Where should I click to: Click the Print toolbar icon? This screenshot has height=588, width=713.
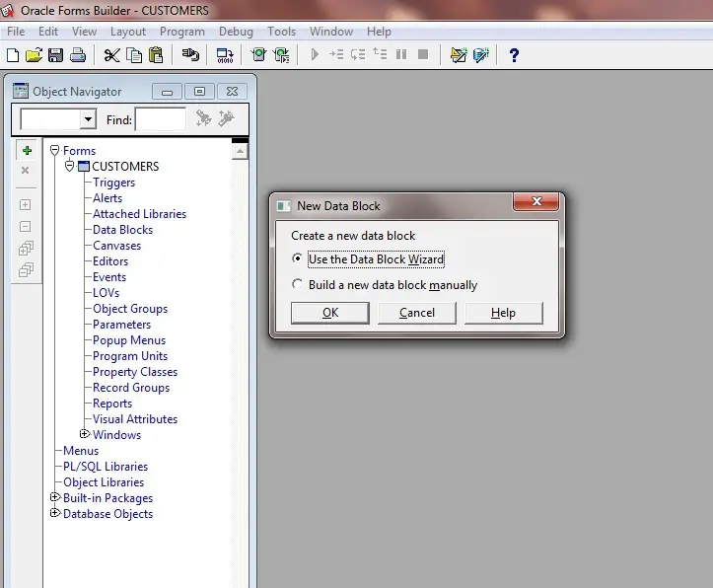click(x=78, y=55)
